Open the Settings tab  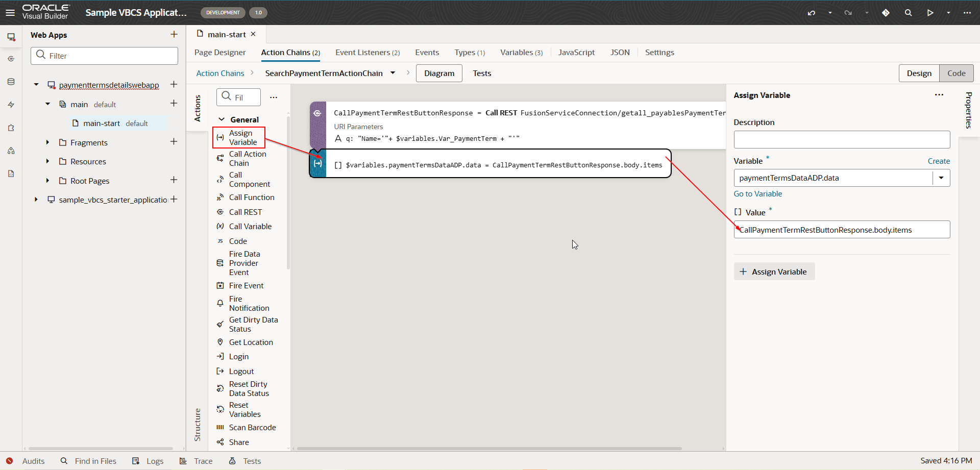tap(659, 52)
